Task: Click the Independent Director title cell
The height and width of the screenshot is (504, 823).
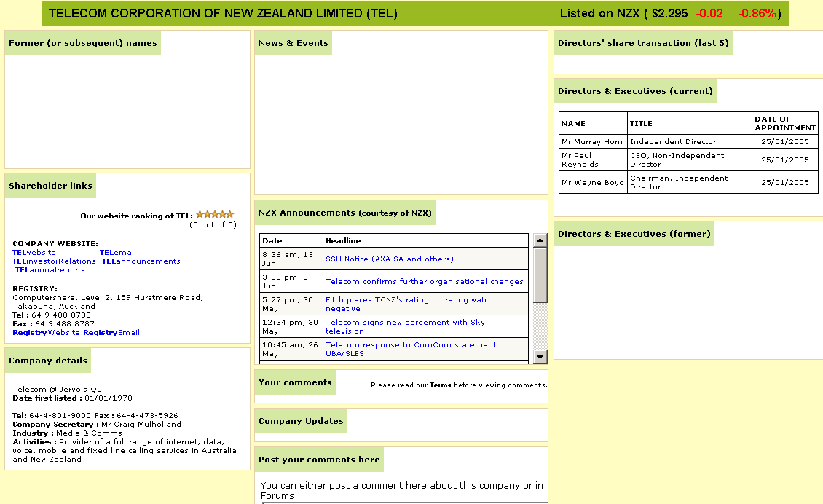Action: click(690, 142)
